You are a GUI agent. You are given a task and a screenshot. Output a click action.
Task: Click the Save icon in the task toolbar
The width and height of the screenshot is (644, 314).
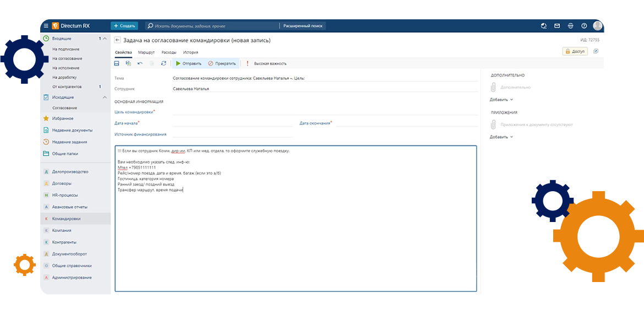pyautogui.click(x=117, y=63)
